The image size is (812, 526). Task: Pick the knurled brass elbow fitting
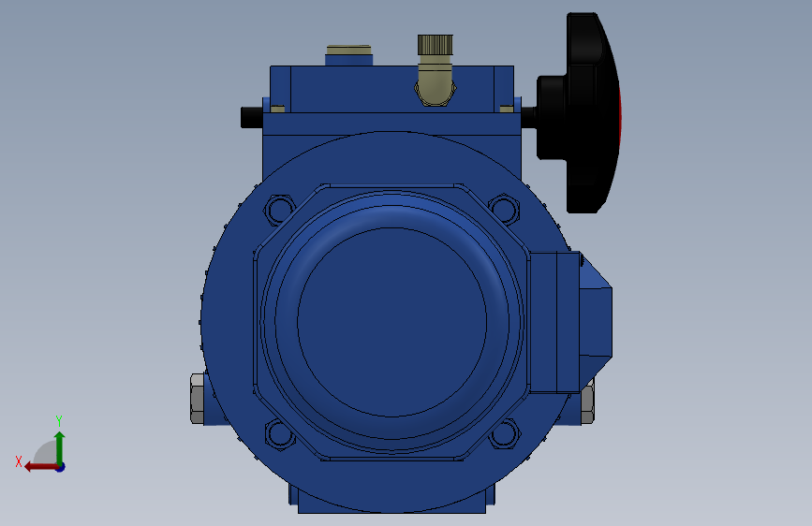[435, 70]
